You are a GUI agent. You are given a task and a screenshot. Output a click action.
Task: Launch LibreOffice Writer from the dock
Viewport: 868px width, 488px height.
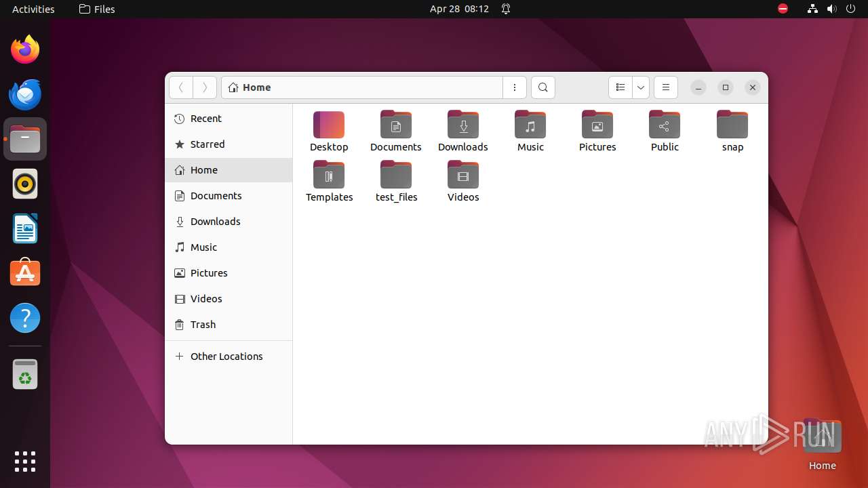pyautogui.click(x=25, y=228)
